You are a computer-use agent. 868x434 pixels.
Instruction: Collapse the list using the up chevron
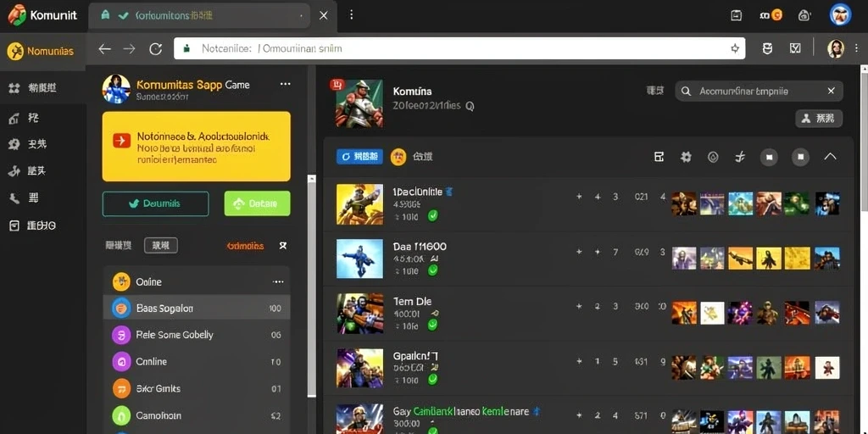click(830, 157)
